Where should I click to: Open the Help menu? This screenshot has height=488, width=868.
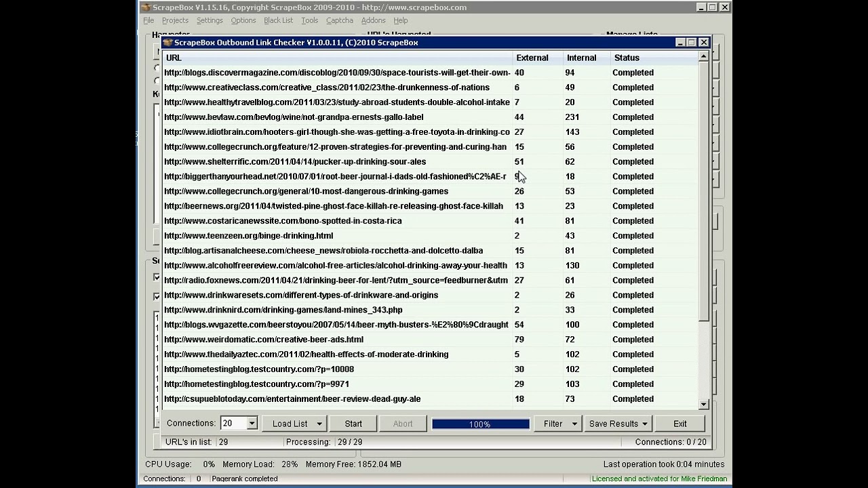click(x=401, y=20)
